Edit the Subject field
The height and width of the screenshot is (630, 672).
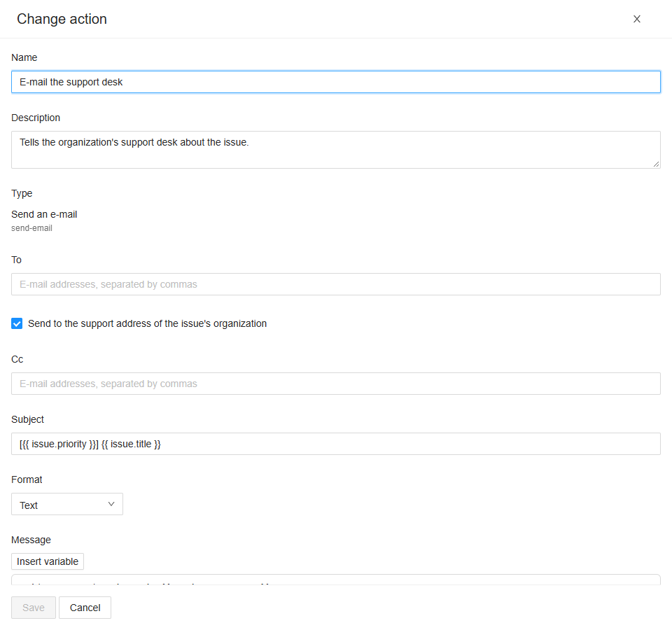click(x=335, y=444)
